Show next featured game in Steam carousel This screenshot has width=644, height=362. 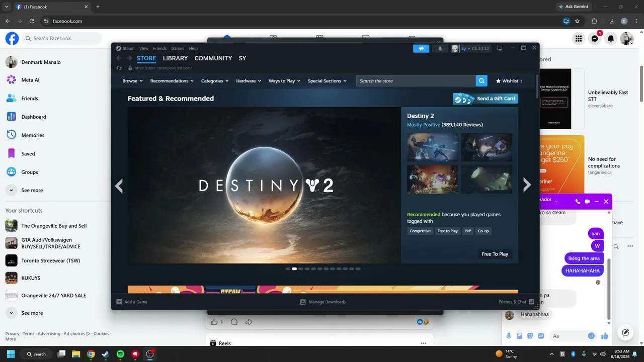[527, 185]
